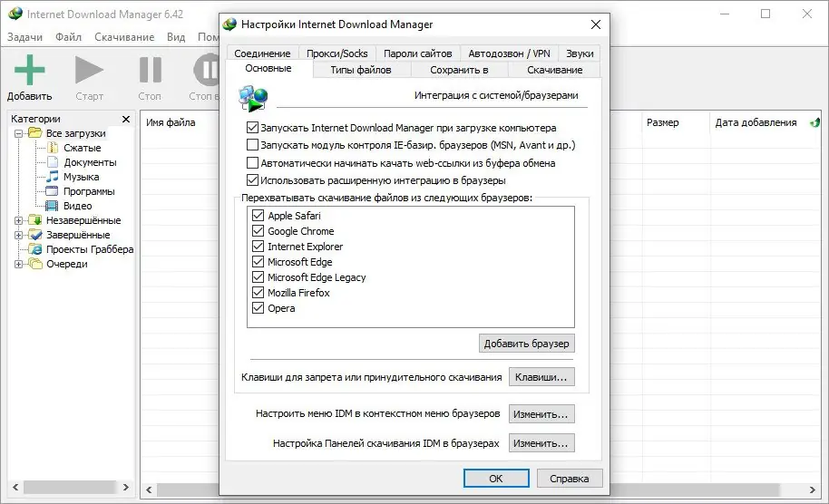Click the Видео film icon
The height and width of the screenshot is (504, 829).
point(52,206)
